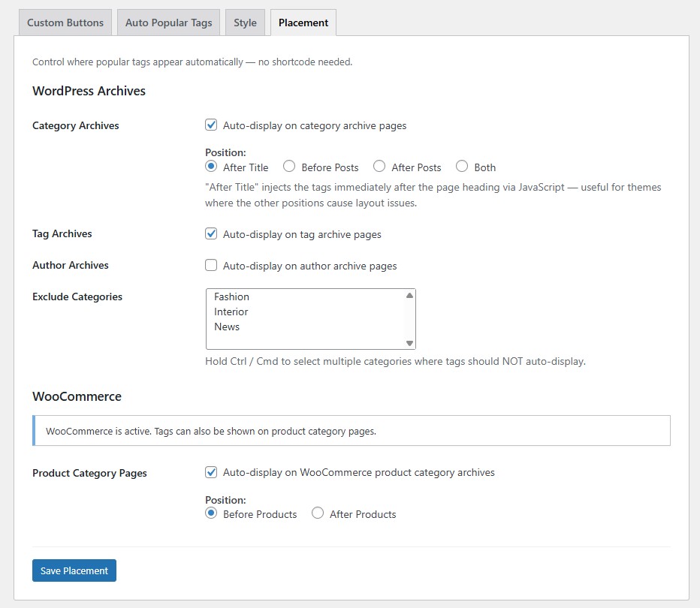Select the Placement tab

coord(303,23)
